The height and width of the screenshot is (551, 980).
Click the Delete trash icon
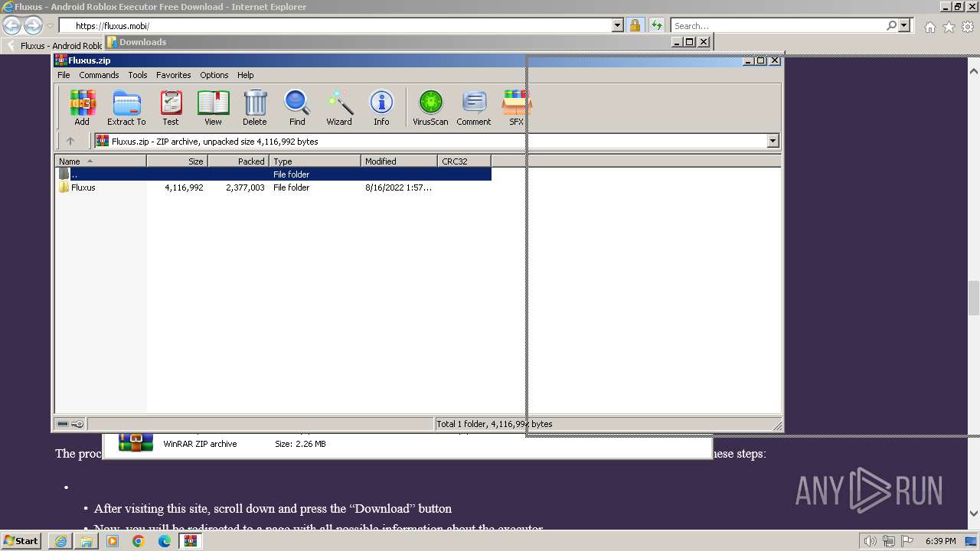255,107
